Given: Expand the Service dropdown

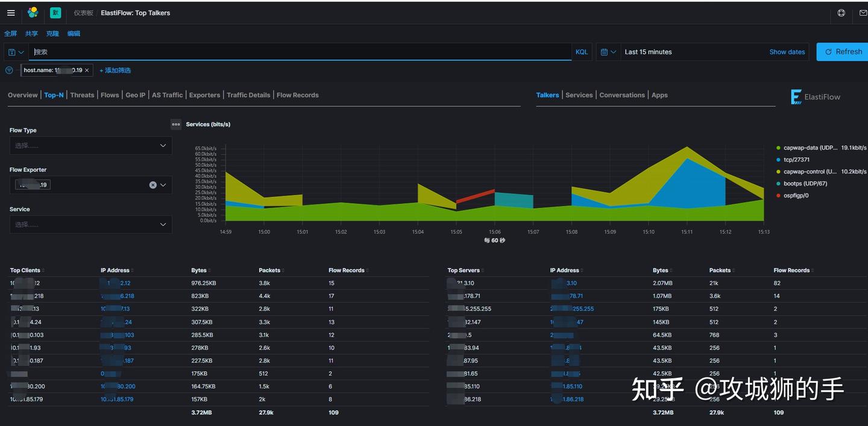Looking at the screenshot, I should tap(90, 224).
